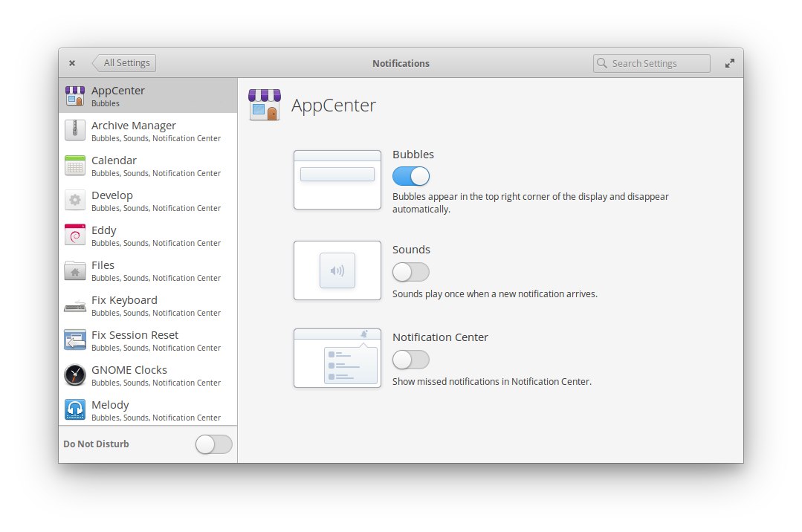Click the GNOME Clocks icon
802x532 pixels.
point(74,375)
